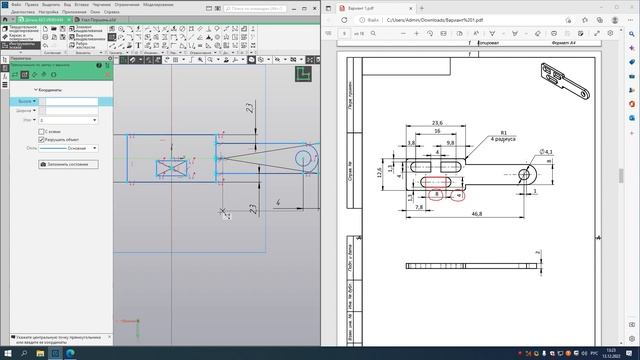
Task: Pin the Parameters panel
Action: pos(110,58)
